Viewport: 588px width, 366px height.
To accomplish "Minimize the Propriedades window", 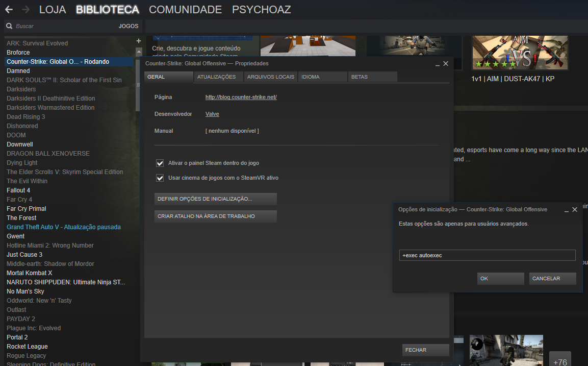I will (x=437, y=64).
